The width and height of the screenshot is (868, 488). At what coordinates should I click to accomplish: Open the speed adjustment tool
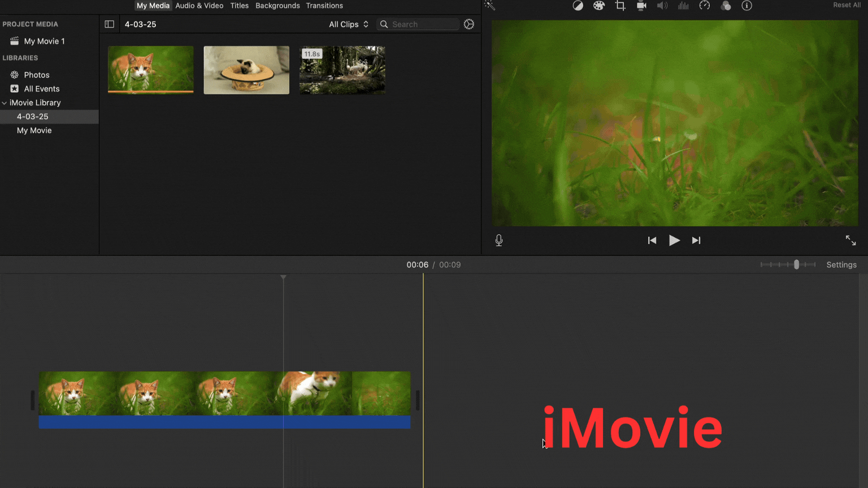705,6
